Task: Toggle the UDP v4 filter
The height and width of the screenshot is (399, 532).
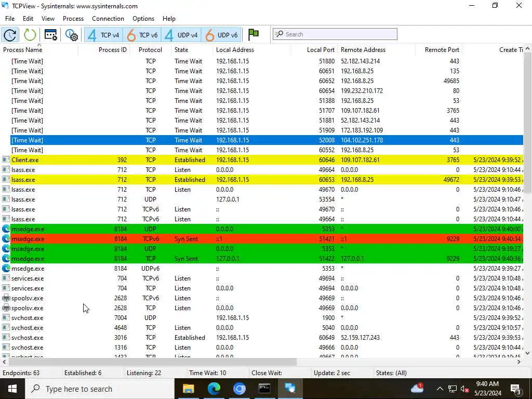Action: [181, 35]
